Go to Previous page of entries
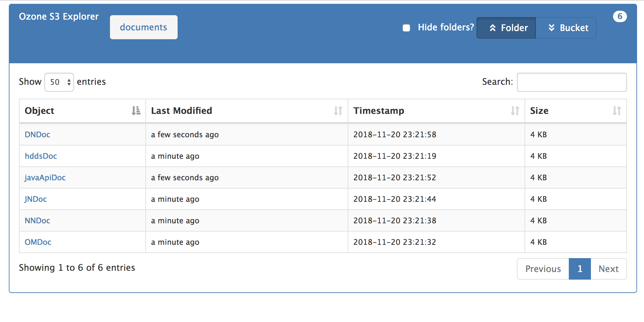 click(x=543, y=269)
